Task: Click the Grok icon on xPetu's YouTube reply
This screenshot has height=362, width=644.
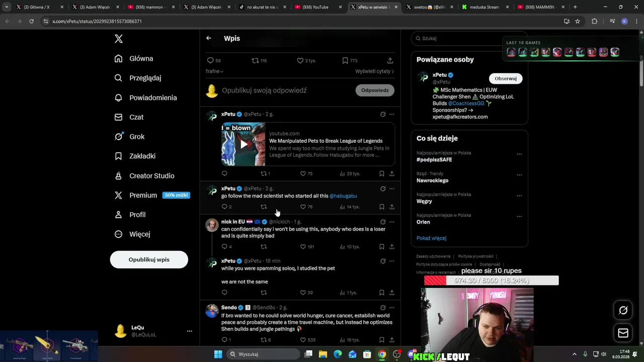Action: (x=383, y=114)
